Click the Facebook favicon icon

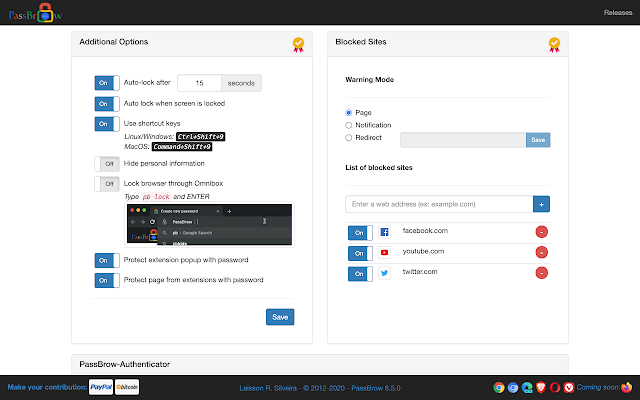[x=384, y=232]
